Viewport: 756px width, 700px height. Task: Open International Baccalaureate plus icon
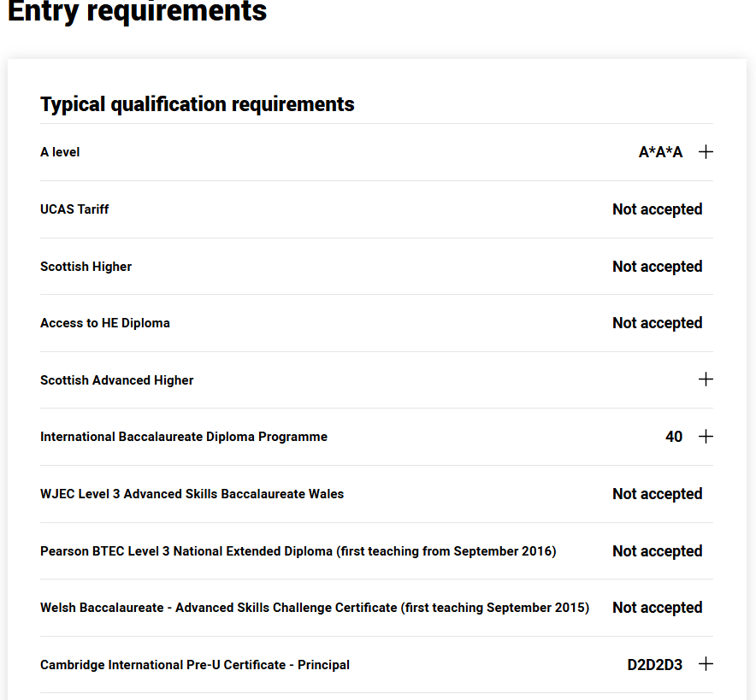(x=706, y=437)
